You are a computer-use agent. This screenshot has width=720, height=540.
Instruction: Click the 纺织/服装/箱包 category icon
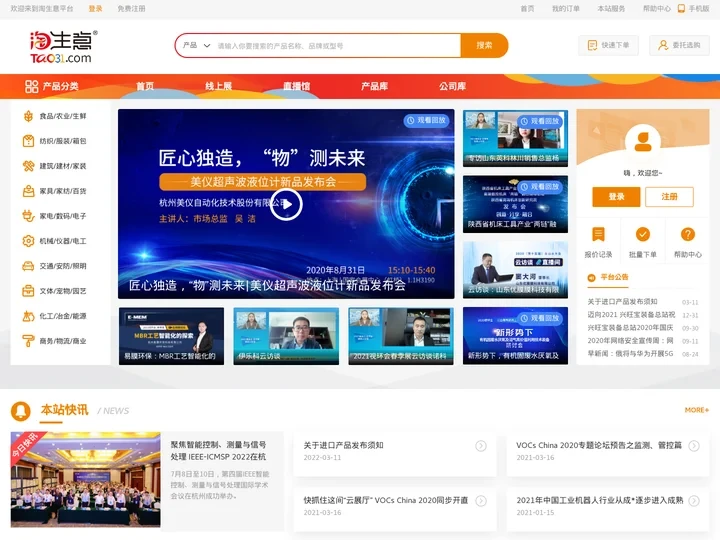tap(28, 141)
